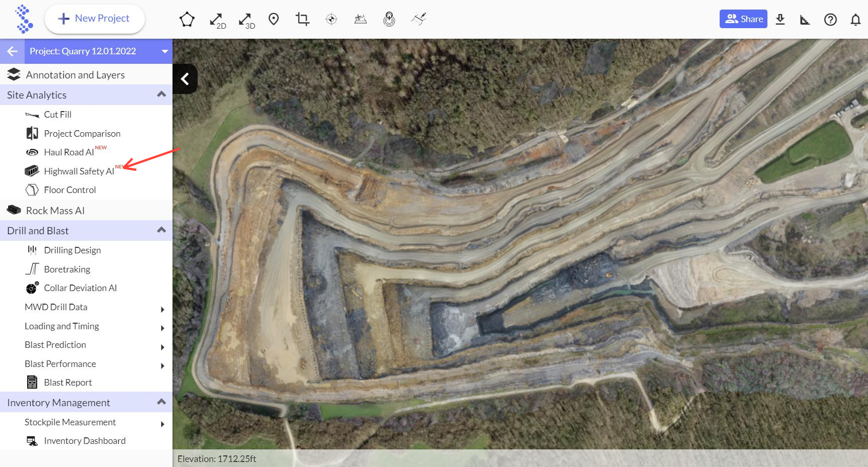
Task: Collapse the Site Analytics section
Action: click(161, 95)
